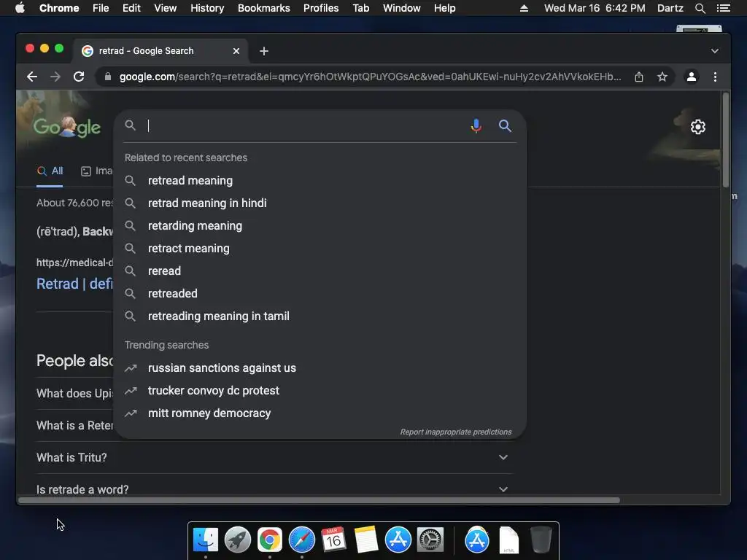Click the Google doodle logo
This screenshot has height=560, width=747.
(x=66, y=127)
